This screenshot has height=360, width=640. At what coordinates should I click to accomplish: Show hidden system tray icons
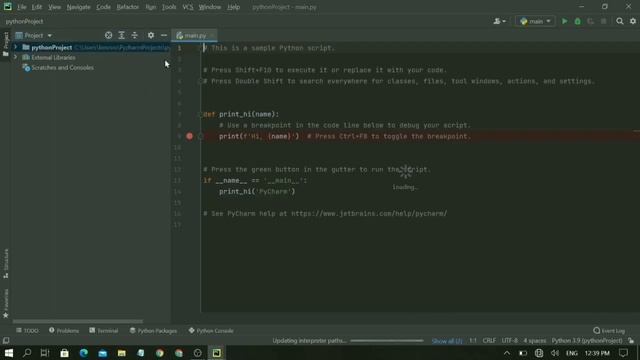pos(507,353)
